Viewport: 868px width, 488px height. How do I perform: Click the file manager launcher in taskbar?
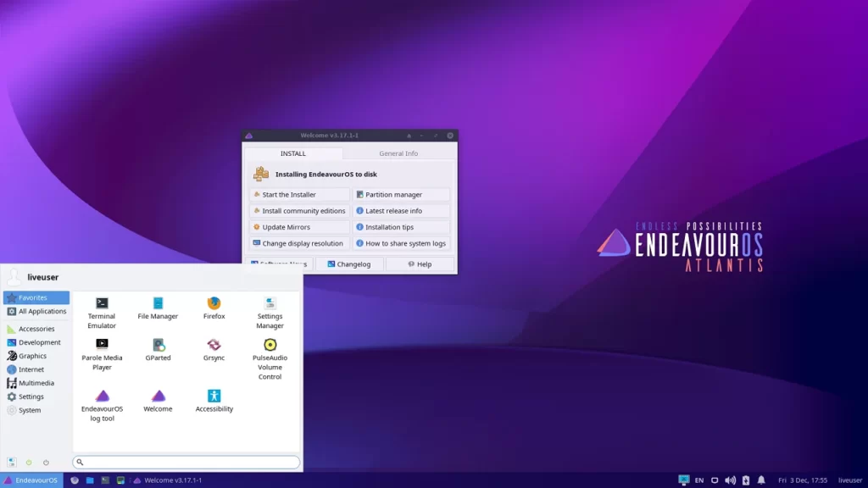tap(90, 480)
